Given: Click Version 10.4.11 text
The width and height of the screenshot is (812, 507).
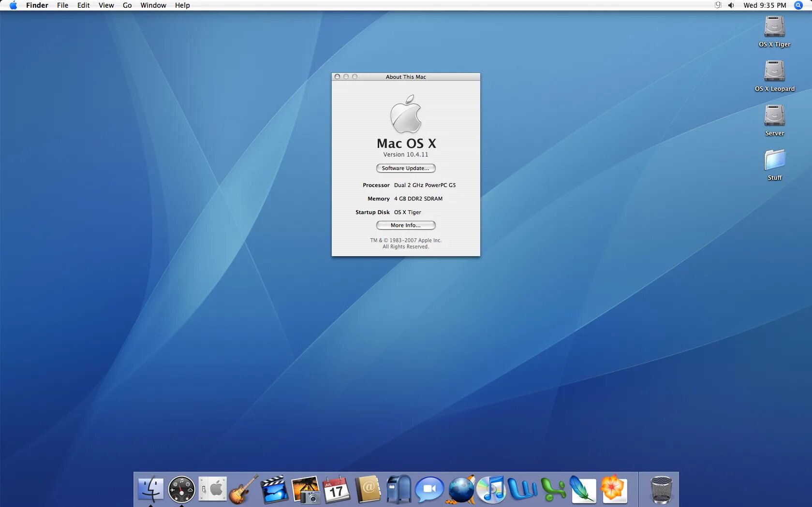Looking at the screenshot, I should 406,155.
